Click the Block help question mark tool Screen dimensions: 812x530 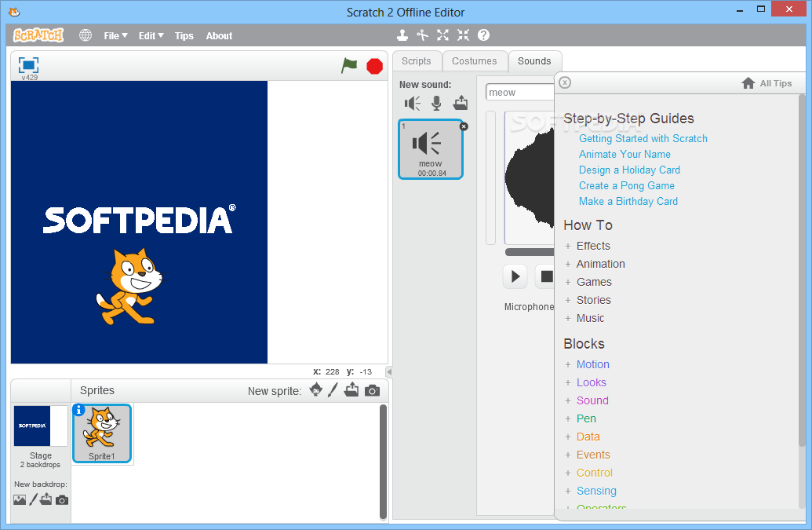(x=484, y=35)
